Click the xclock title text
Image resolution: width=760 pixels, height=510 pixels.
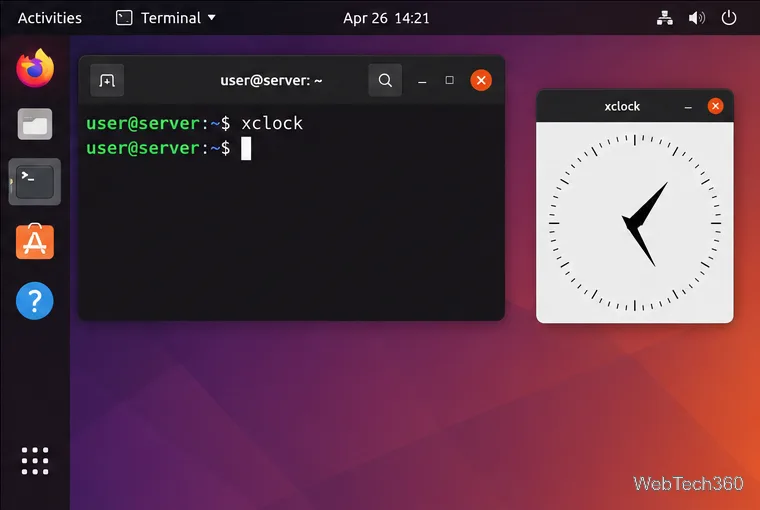(x=622, y=106)
